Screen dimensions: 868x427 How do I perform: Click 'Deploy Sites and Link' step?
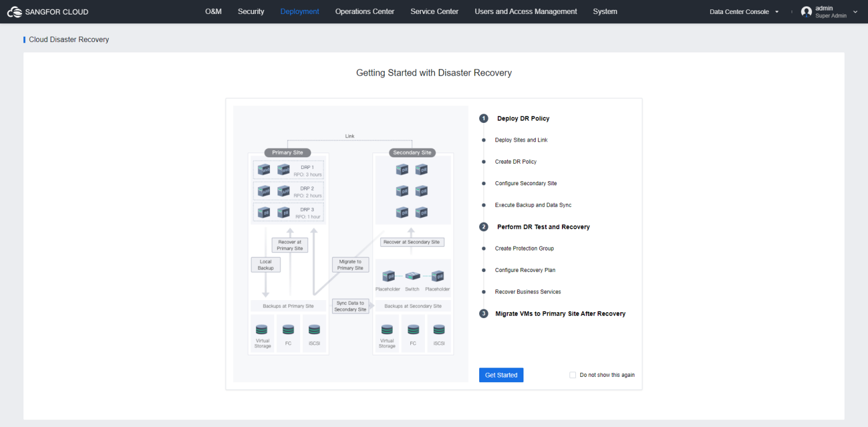coord(521,140)
